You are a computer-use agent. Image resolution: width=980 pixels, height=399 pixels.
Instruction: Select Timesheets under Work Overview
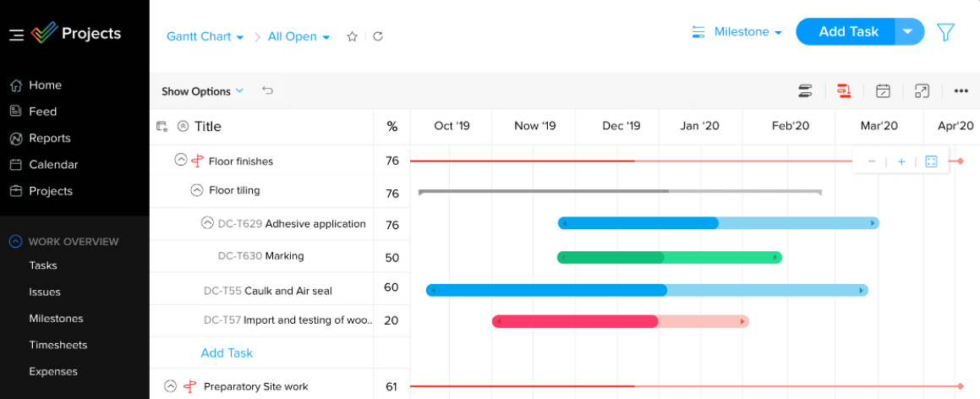click(57, 345)
